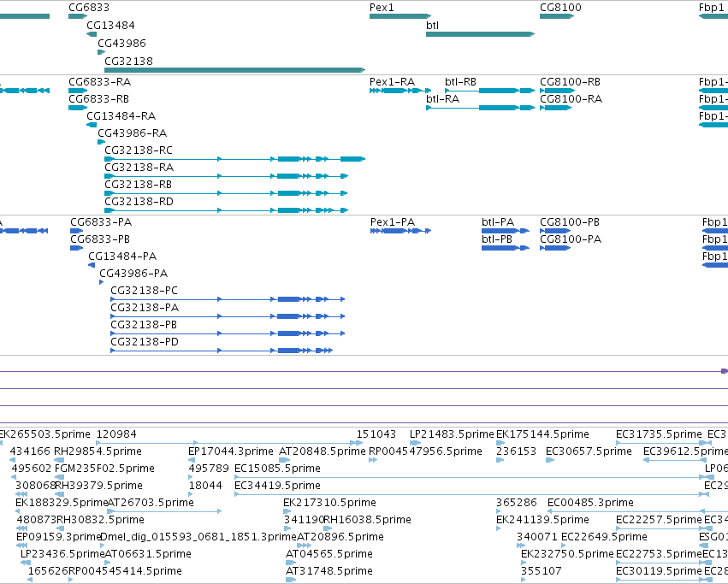
Task: Select transcript CG32138-RD
Action: tap(139, 202)
